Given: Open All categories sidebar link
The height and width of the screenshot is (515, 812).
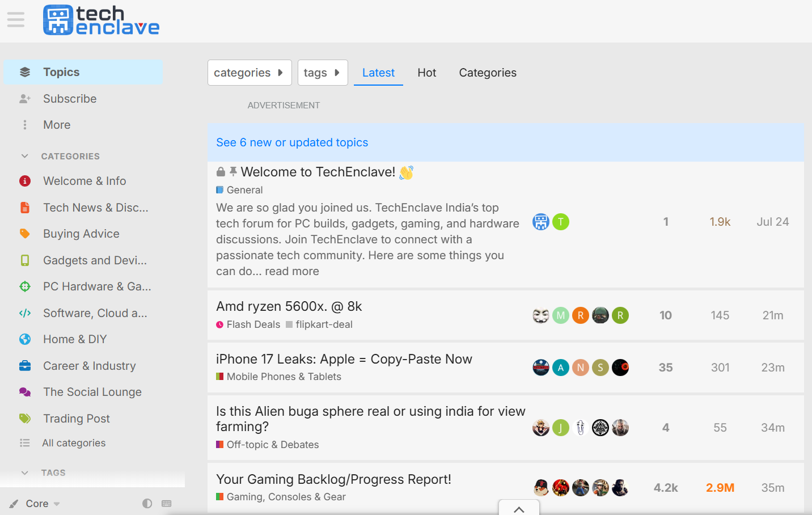Looking at the screenshot, I should tap(74, 443).
